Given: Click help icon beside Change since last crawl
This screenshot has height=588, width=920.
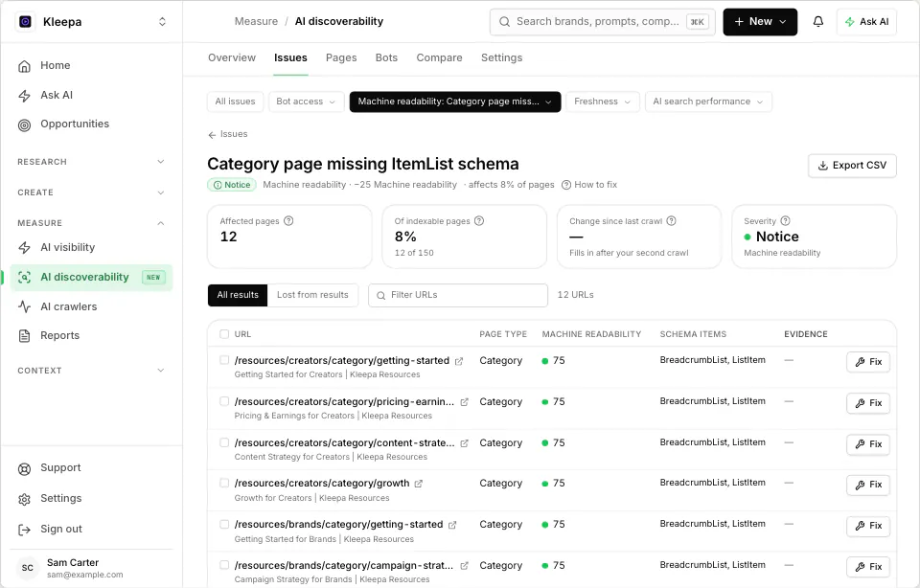Looking at the screenshot, I should click(671, 221).
